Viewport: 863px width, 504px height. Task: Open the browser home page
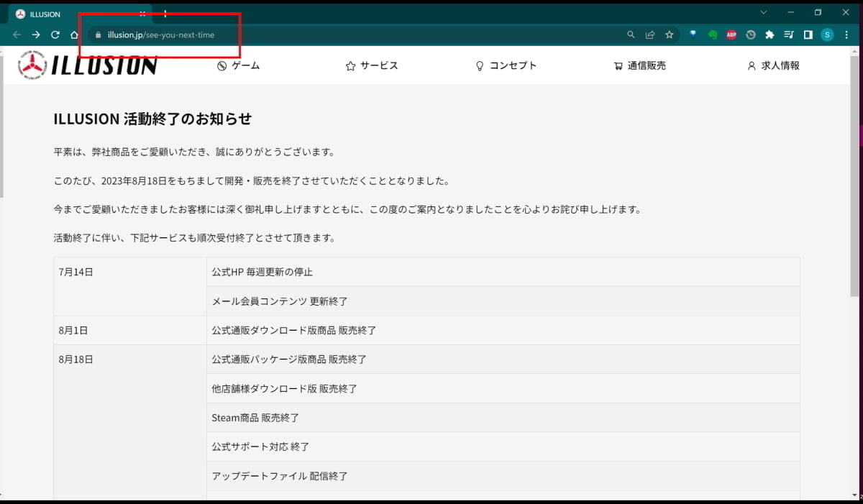click(x=74, y=35)
